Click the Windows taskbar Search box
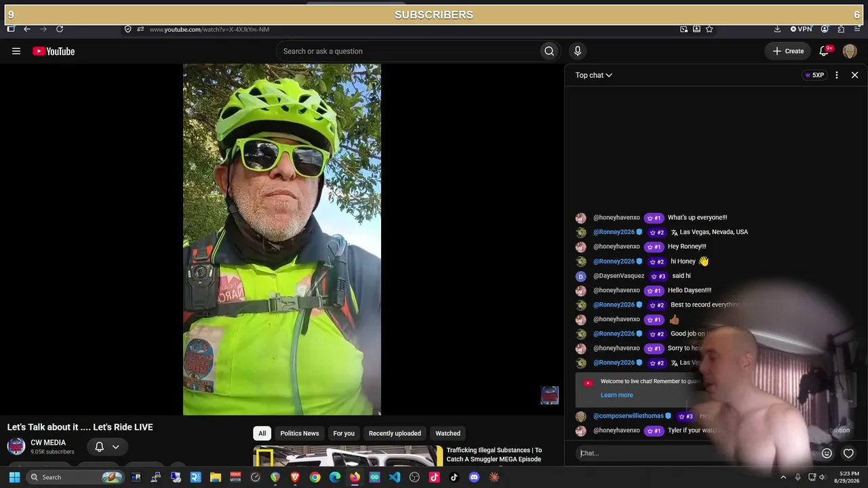This screenshot has height=488, width=868. [x=76, y=477]
